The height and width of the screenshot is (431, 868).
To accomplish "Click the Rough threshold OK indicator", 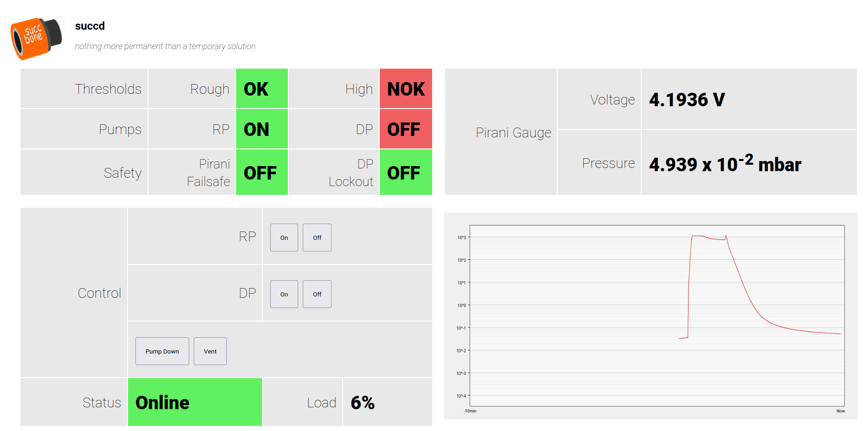I will point(262,89).
